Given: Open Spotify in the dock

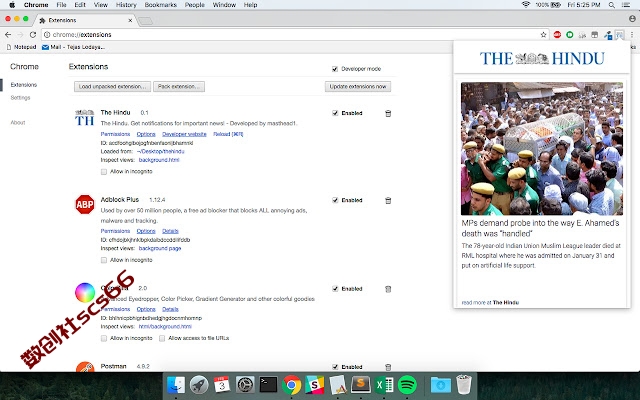Looking at the screenshot, I should 407,384.
